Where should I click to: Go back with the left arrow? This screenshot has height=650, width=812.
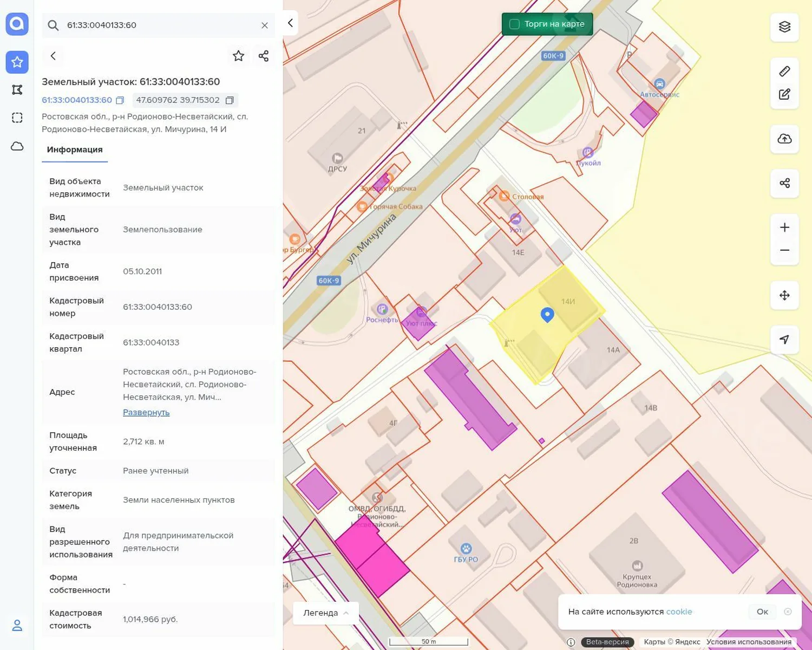(x=53, y=56)
